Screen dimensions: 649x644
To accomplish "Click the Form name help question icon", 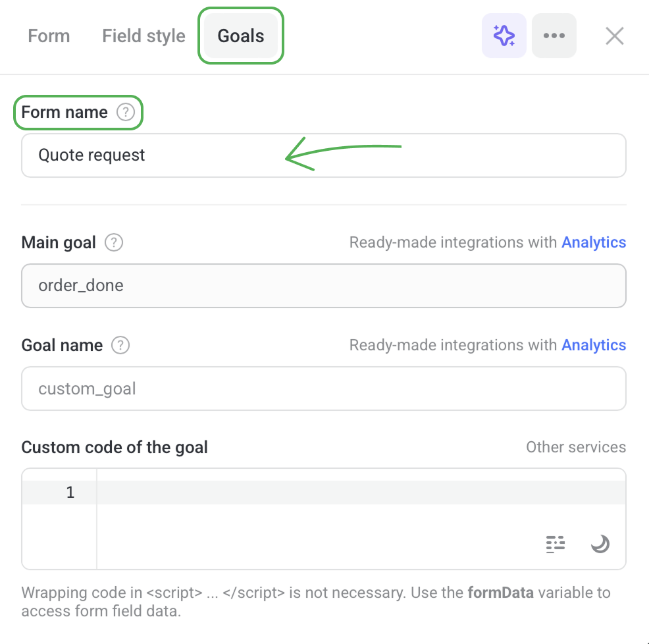I will [125, 113].
